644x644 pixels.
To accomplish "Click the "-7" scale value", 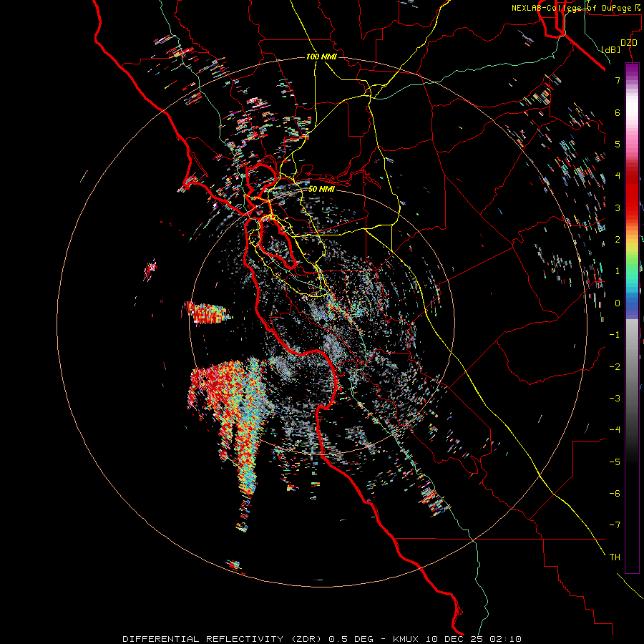I will point(615,525).
